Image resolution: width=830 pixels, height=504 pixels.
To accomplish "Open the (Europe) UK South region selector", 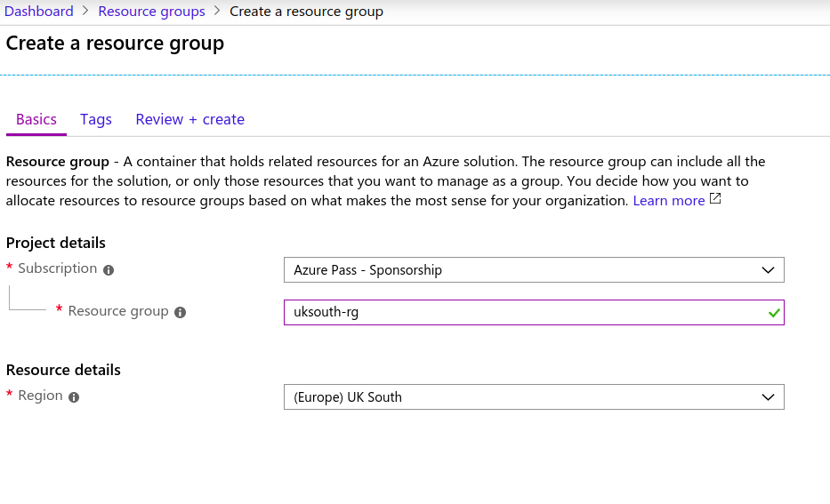I will 534,396.
